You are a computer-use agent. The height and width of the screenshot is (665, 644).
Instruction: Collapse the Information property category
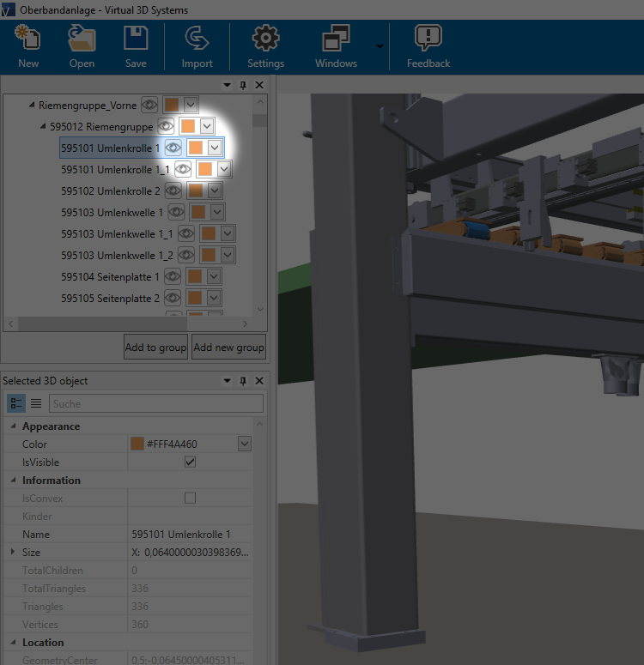[13, 481]
